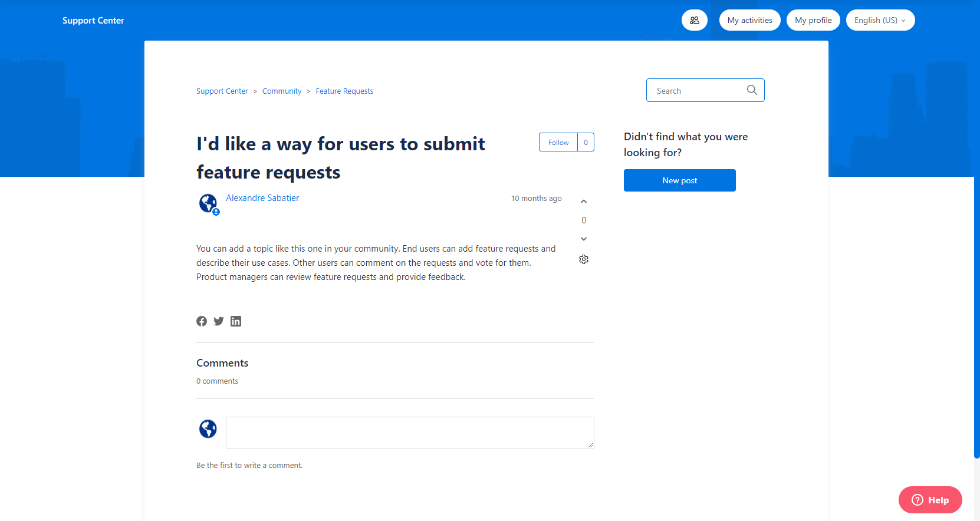Downvote the post with down arrow
Image resolution: width=980 pixels, height=521 pixels.
[584, 239]
